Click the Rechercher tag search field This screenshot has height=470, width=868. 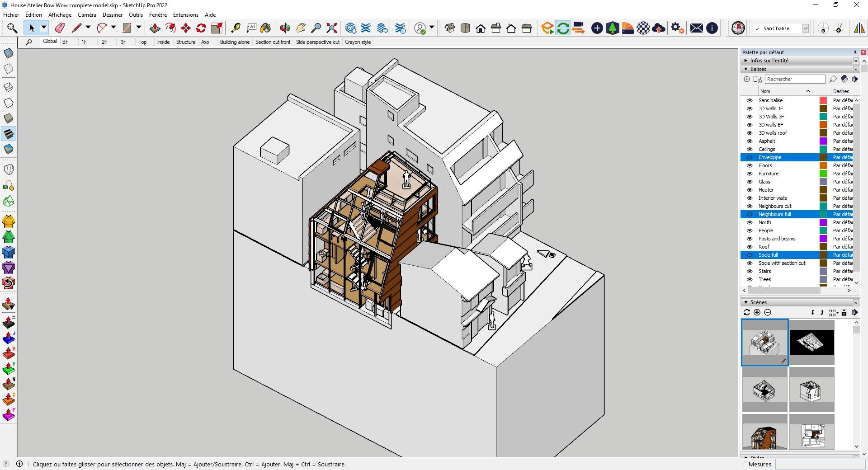click(795, 79)
